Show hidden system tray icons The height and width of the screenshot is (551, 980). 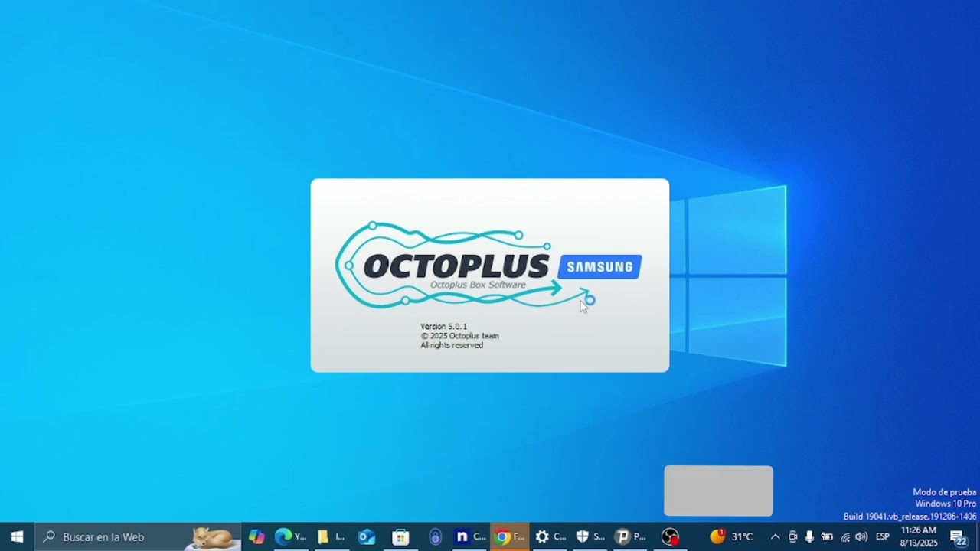(x=775, y=537)
